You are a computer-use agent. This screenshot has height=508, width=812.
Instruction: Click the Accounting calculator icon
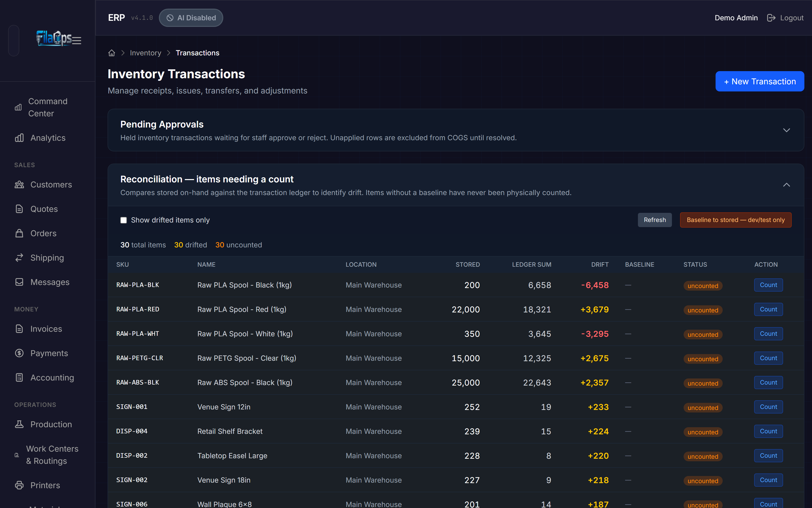pos(19,378)
